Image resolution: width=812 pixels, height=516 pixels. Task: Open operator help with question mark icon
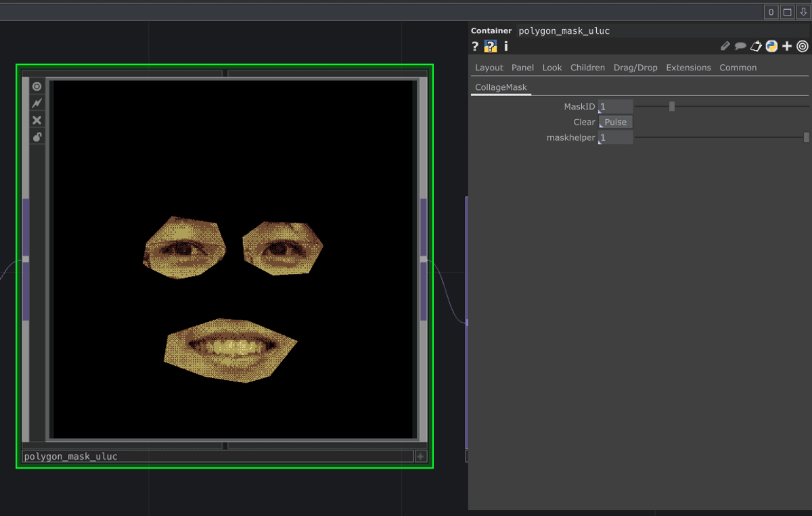pyautogui.click(x=475, y=47)
